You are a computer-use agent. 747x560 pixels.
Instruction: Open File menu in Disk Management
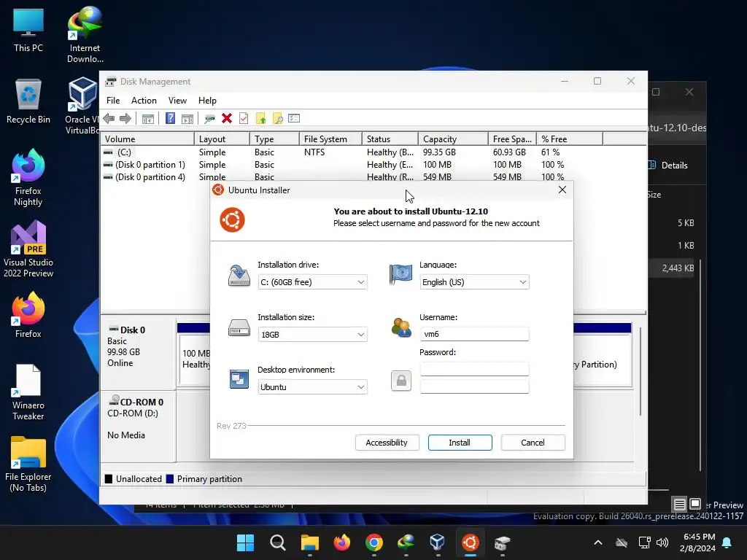pos(113,101)
